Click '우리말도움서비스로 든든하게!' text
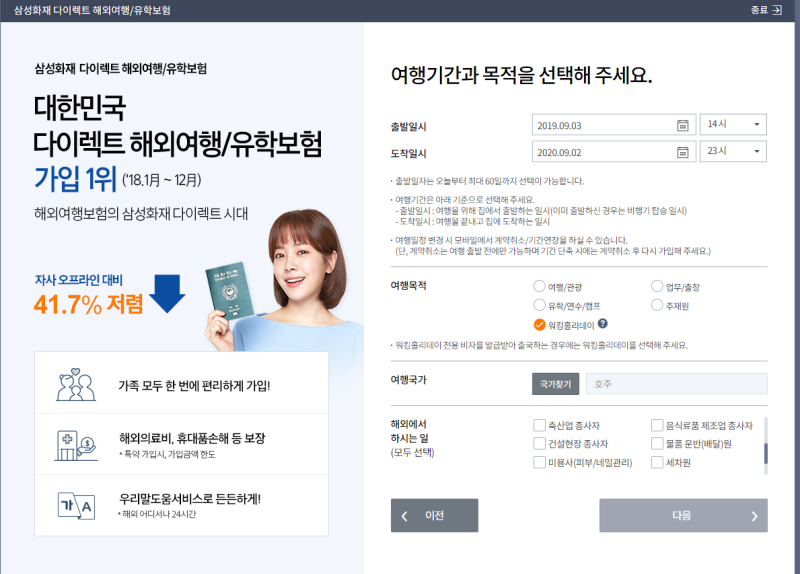Image resolution: width=800 pixels, height=574 pixels. [x=190, y=498]
